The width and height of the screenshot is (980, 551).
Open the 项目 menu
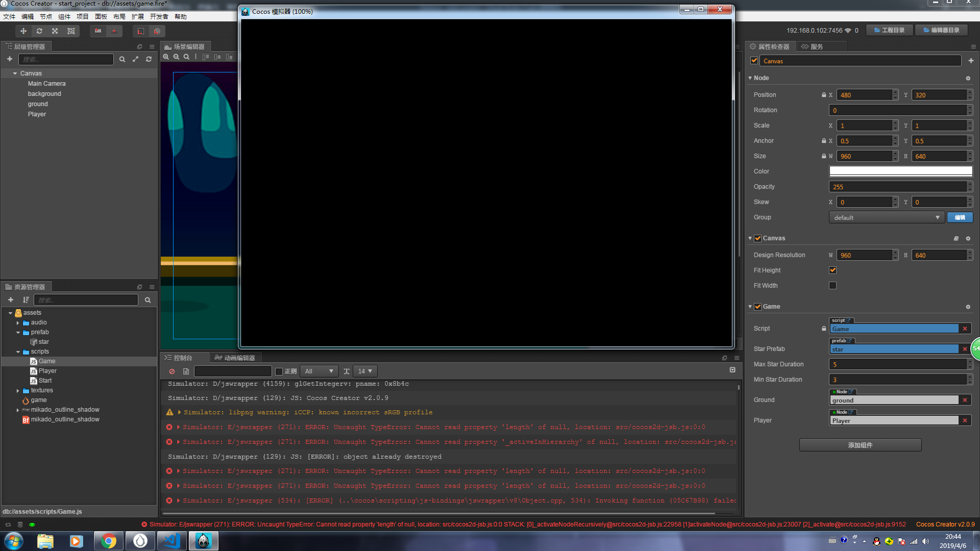(x=82, y=16)
